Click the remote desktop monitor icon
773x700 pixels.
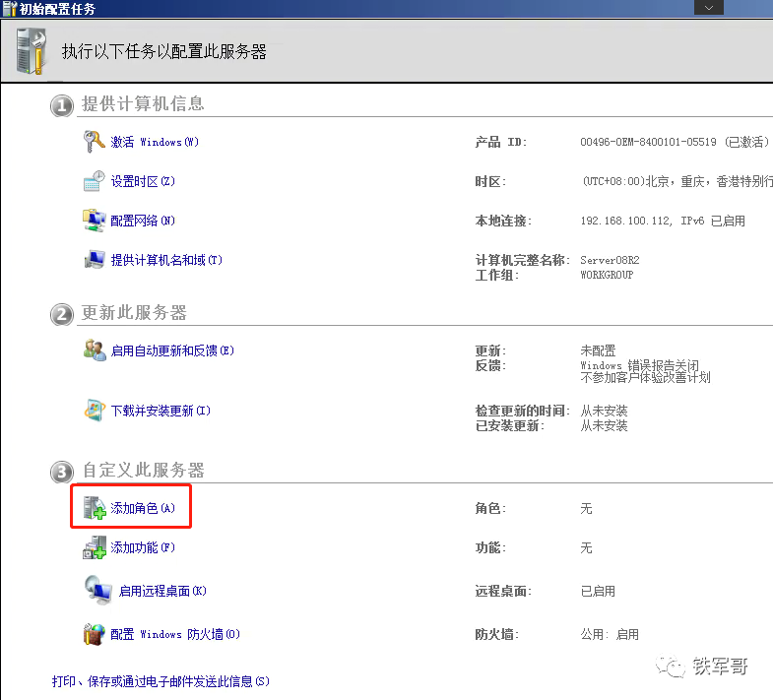pyautogui.click(x=97, y=590)
